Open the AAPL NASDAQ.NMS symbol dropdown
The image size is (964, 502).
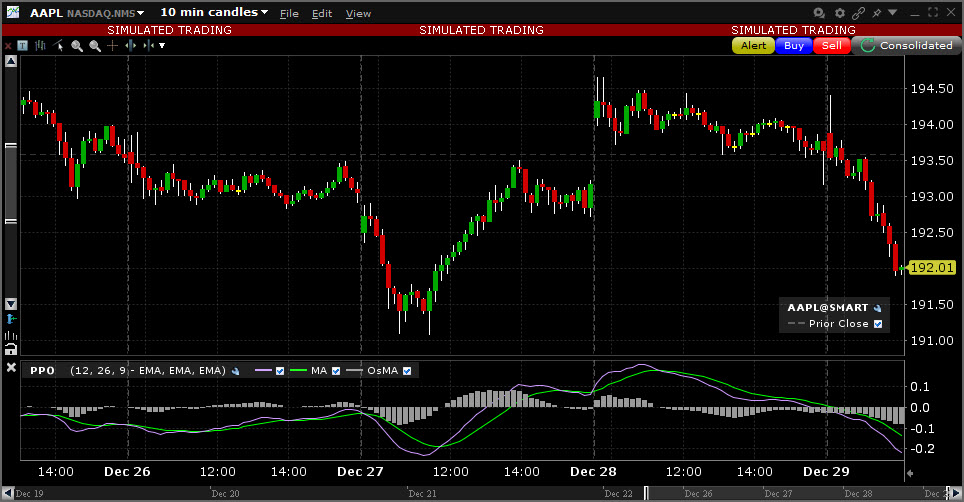coord(87,13)
